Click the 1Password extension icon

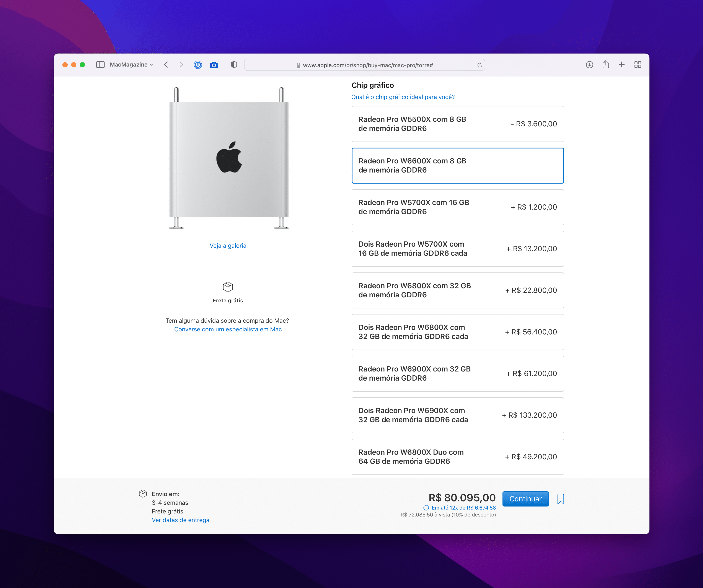click(x=198, y=65)
